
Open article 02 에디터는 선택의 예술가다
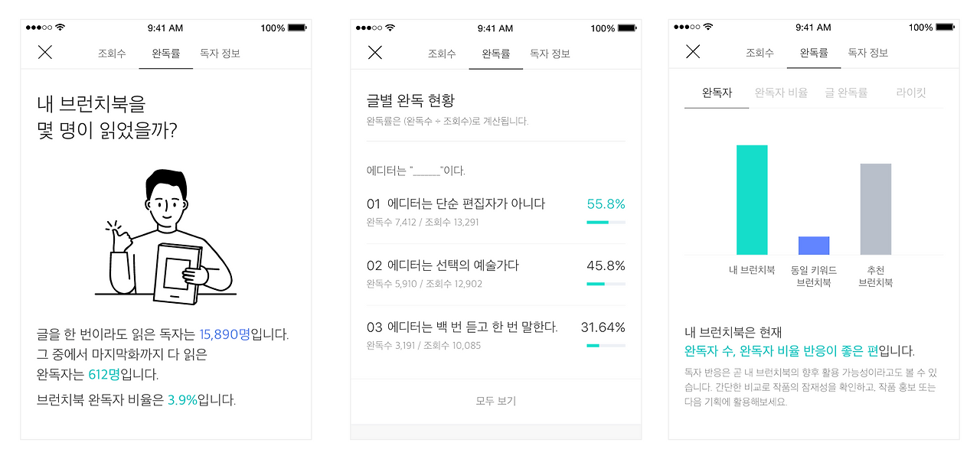pos(496,274)
